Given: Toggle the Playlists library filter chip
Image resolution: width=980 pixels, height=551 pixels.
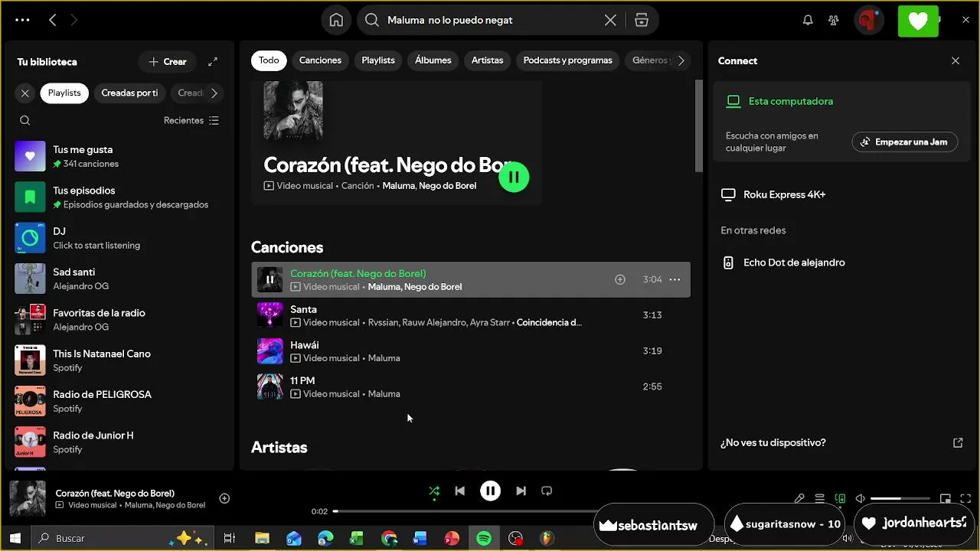Looking at the screenshot, I should coord(64,93).
